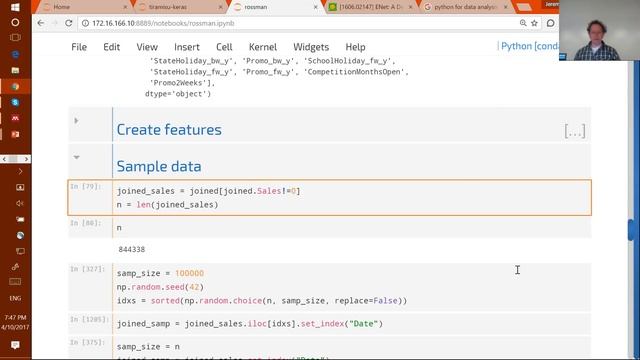
Task: Select the cell containing n
Action: 351,228
